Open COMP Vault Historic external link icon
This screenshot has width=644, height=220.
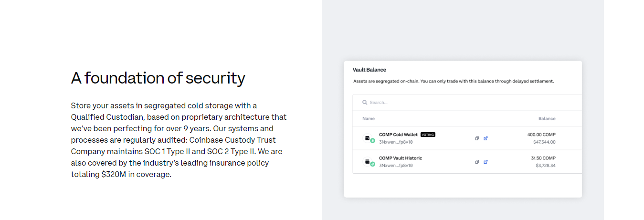click(486, 162)
